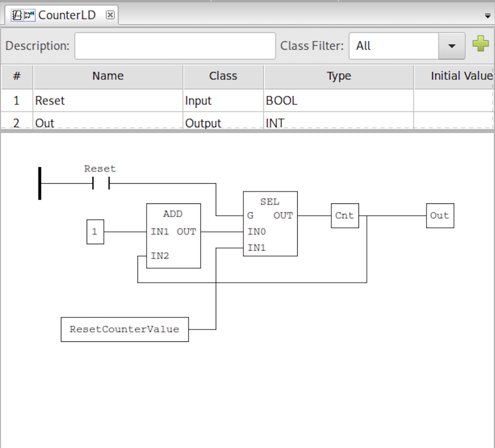Select the Input class cell
The height and width of the screenshot is (448, 495).
tap(223, 101)
